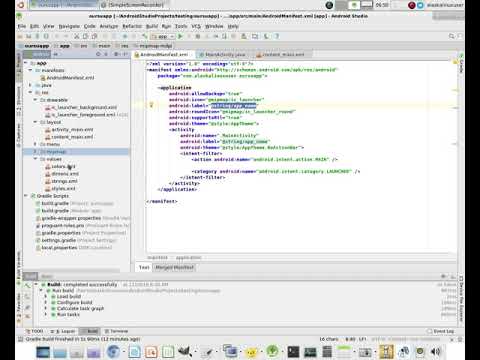Screen dimensions: 480x360
Task: Click the yellow intention lightbulb in editor gutter
Action: (151, 105)
